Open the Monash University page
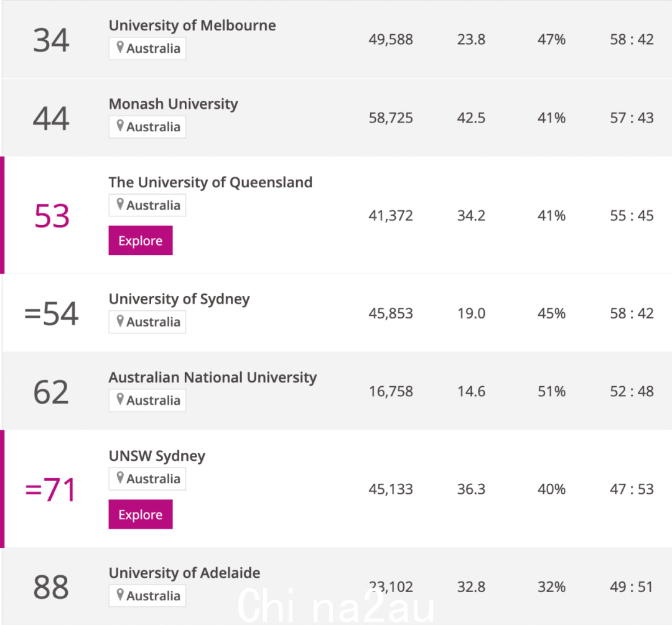The height and width of the screenshot is (625, 672). [173, 104]
